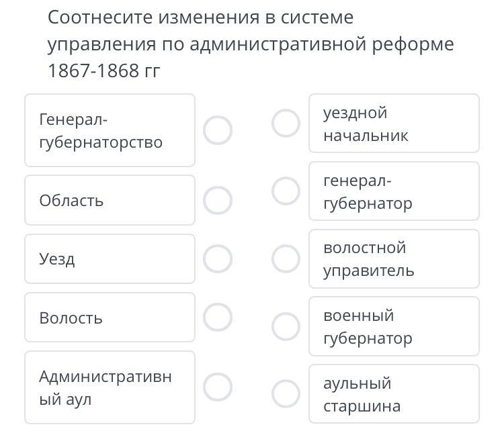Choose the волостной управитель answer card
The width and height of the screenshot is (504, 435).
pyautogui.click(x=394, y=258)
